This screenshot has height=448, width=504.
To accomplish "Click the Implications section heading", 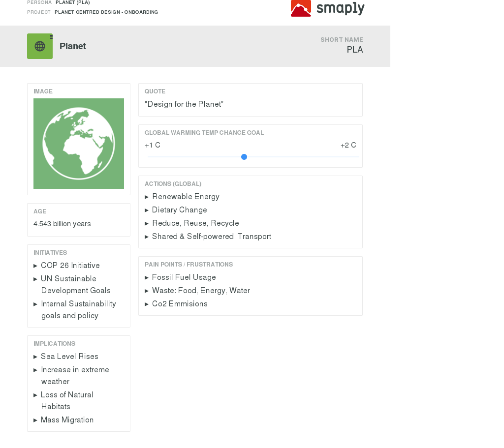I will (54, 344).
